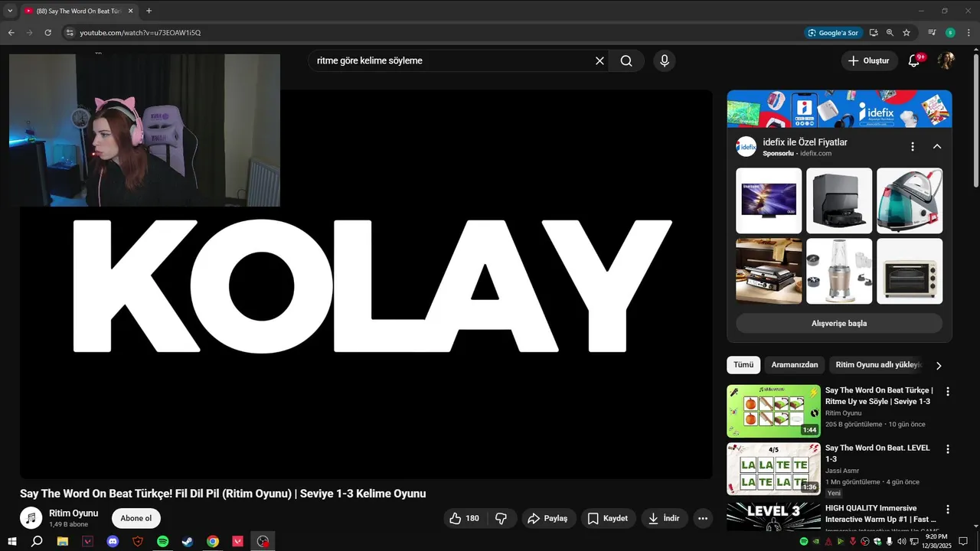The width and height of the screenshot is (980, 551).
Task: Click the blender product image in ad
Action: tap(839, 271)
